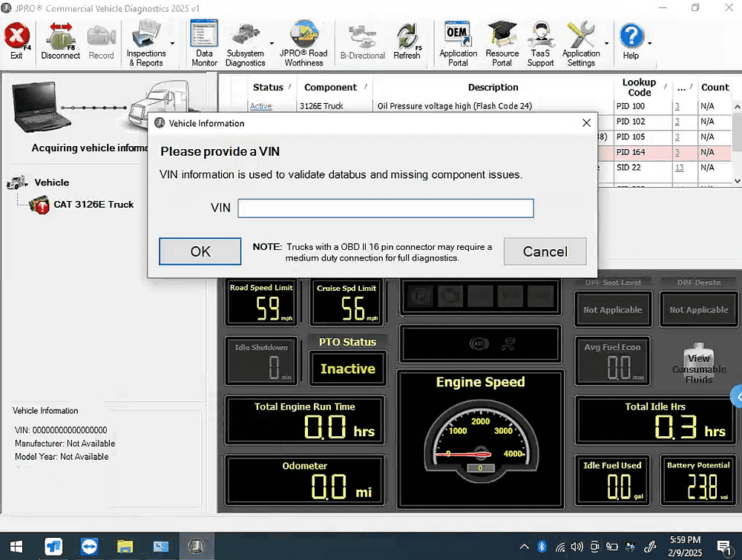The image size is (742, 560).
Task: Show hidden tray icons chevron
Action: [525, 547]
